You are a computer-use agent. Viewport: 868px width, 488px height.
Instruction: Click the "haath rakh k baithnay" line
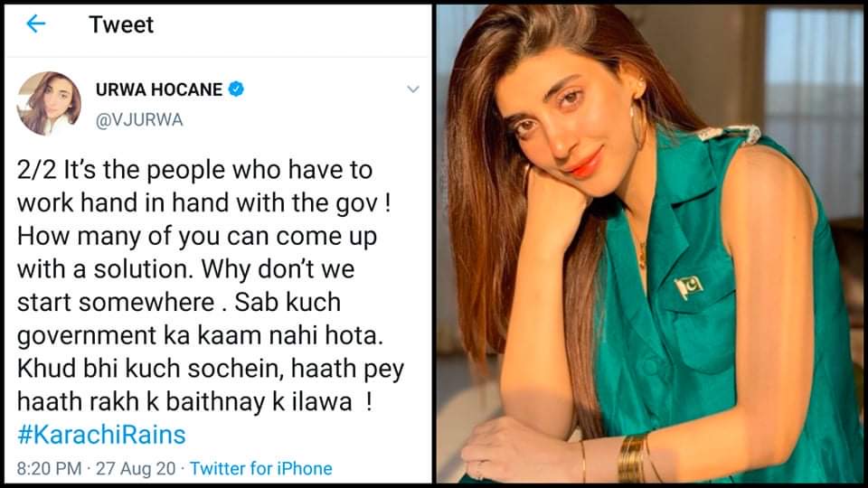click(193, 401)
